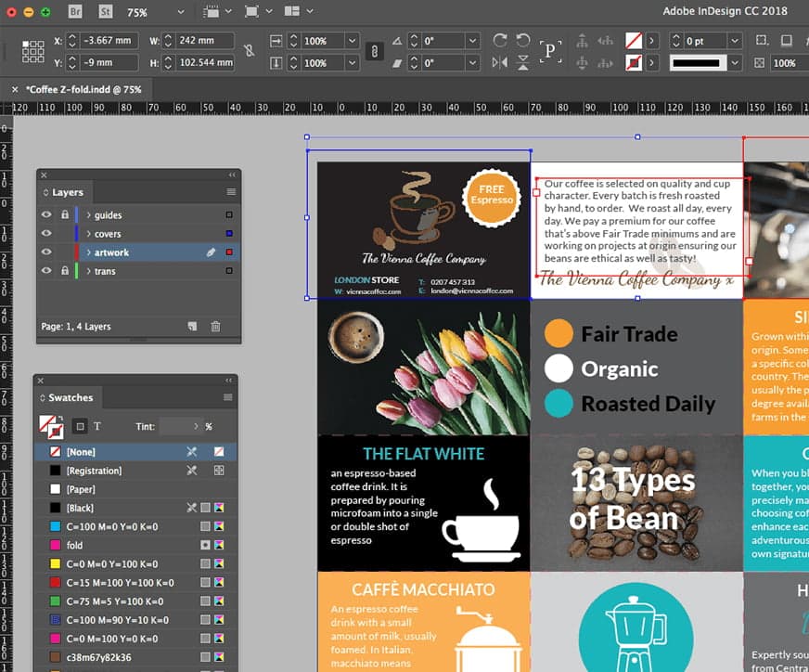Expand the covers layer

coord(89,233)
